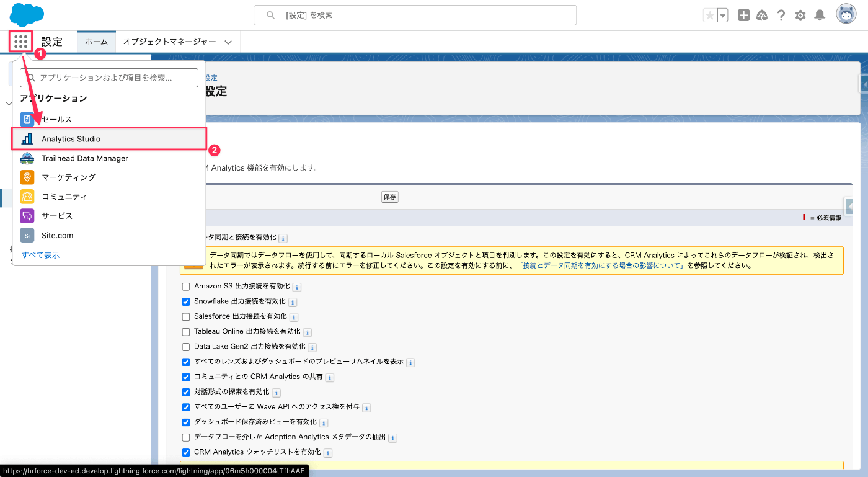Click info icon beside data sync heading
The height and width of the screenshot is (477, 868).
pos(283,238)
